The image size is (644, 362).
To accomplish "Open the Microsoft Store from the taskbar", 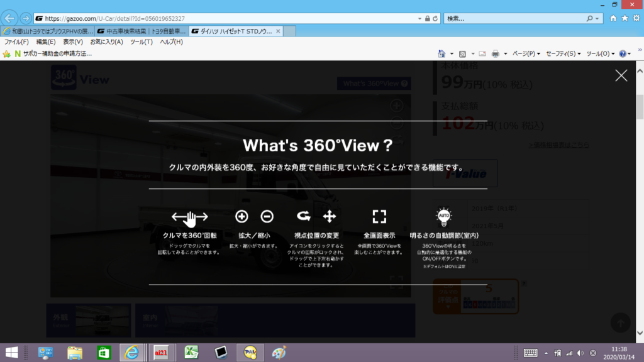I will 104,353.
